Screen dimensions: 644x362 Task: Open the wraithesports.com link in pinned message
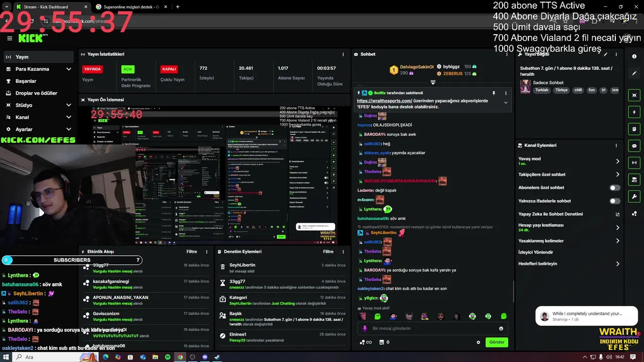[x=384, y=101]
